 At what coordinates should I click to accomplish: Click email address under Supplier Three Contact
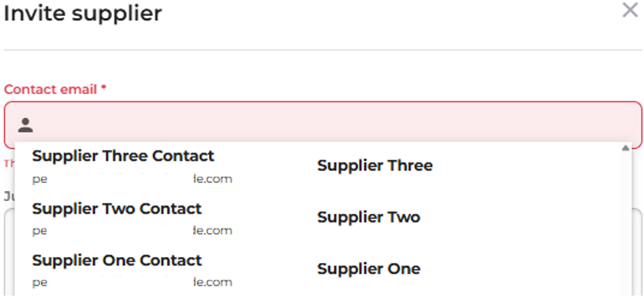pyautogui.click(x=132, y=179)
